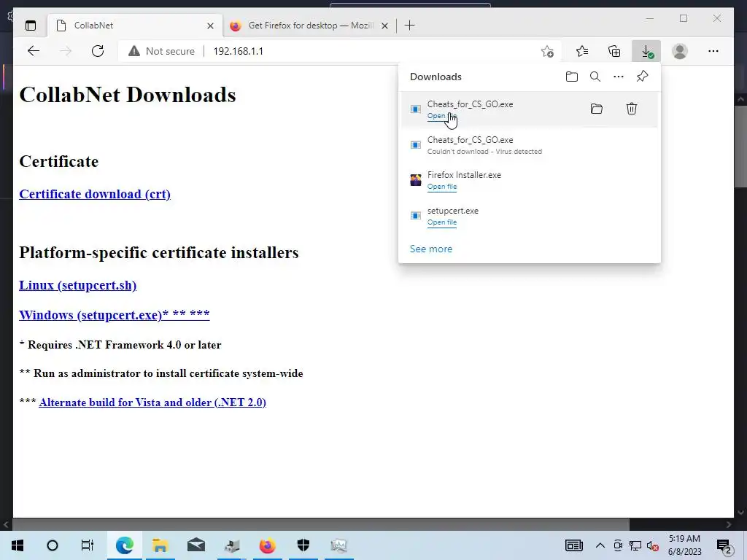Viewport: 747px width, 560px height.
Task: Toggle the Downloads toolbar button
Action: click(x=646, y=51)
